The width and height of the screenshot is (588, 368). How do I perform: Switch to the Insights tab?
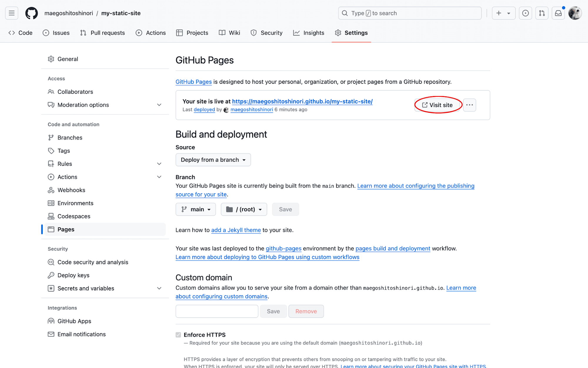(x=309, y=33)
